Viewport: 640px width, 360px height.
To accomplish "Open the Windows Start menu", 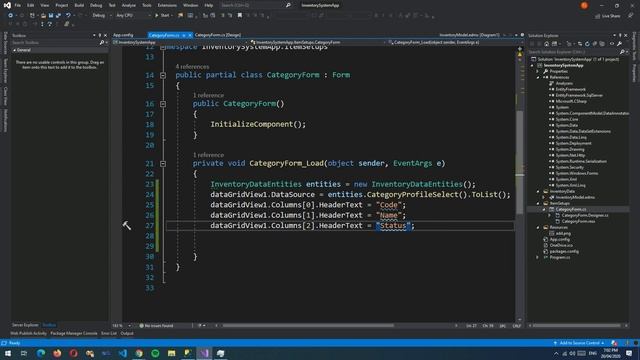I will [x=8, y=353].
